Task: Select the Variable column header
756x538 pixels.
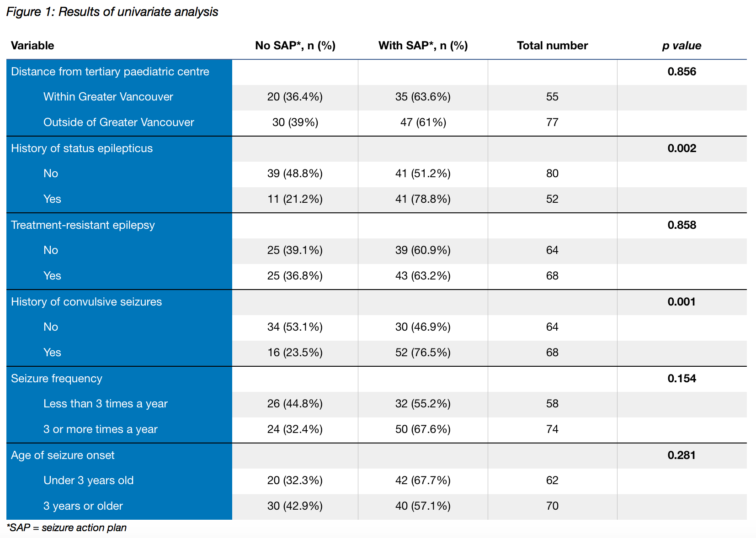Action: (x=32, y=46)
